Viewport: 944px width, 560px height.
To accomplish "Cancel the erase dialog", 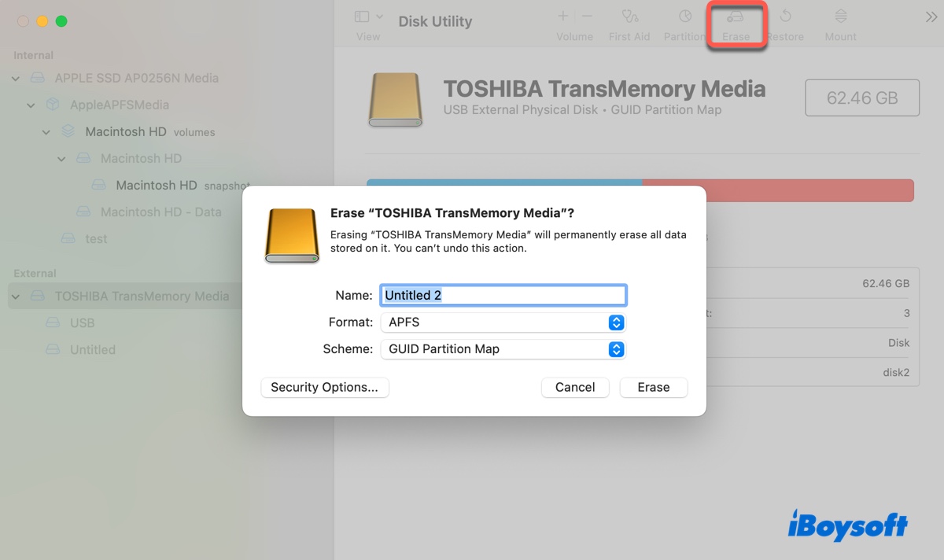I will tap(575, 387).
